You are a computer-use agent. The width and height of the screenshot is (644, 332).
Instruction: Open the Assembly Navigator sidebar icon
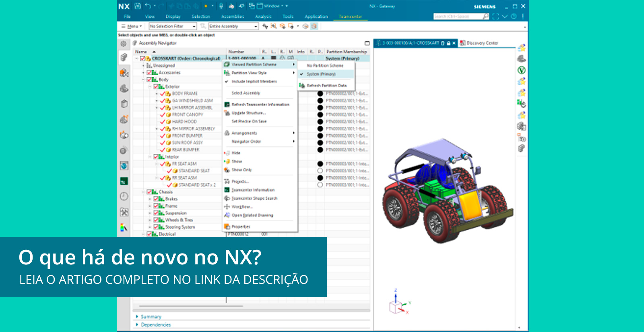[x=124, y=58]
